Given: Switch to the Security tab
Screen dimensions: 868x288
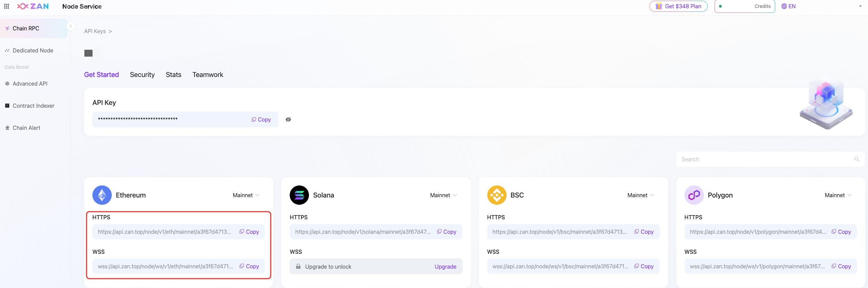Looking at the screenshot, I should click(142, 75).
